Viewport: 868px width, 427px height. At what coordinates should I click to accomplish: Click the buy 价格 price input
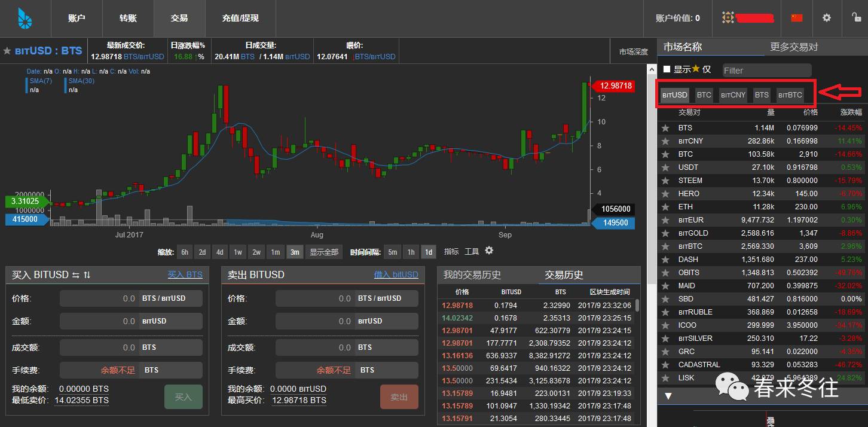(99, 298)
